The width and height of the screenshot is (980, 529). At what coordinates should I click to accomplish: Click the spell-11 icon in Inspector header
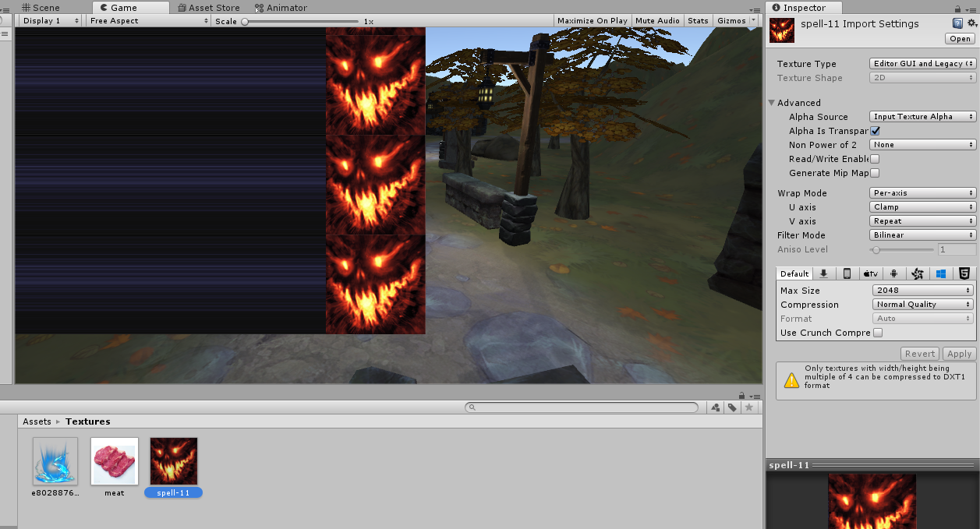pos(782,30)
